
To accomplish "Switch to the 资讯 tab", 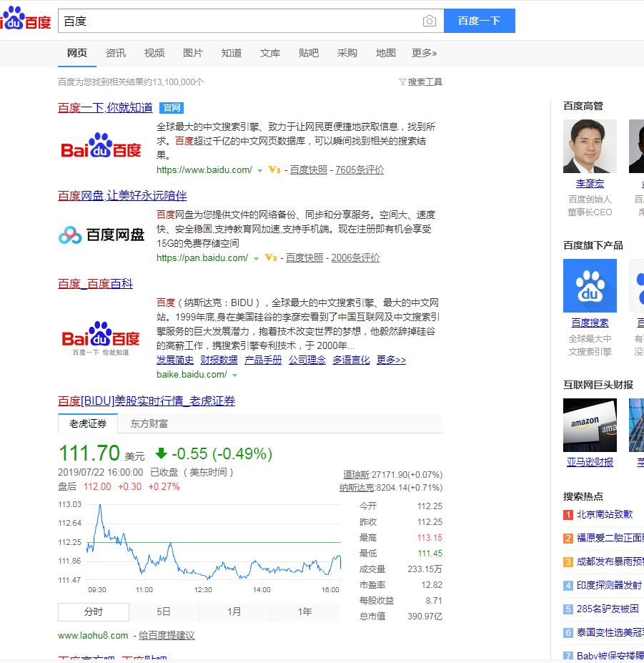I will pos(116,53).
